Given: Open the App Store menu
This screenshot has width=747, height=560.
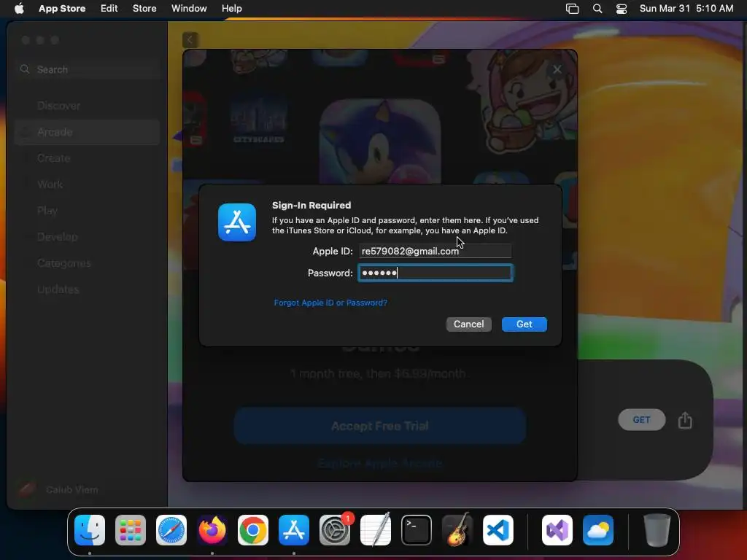Looking at the screenshot, I should point(62,9).
